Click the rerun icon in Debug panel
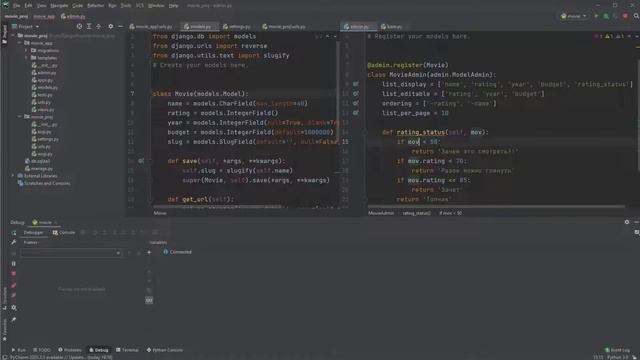This screenshot has height=360, width=640. tap(13, 233)
